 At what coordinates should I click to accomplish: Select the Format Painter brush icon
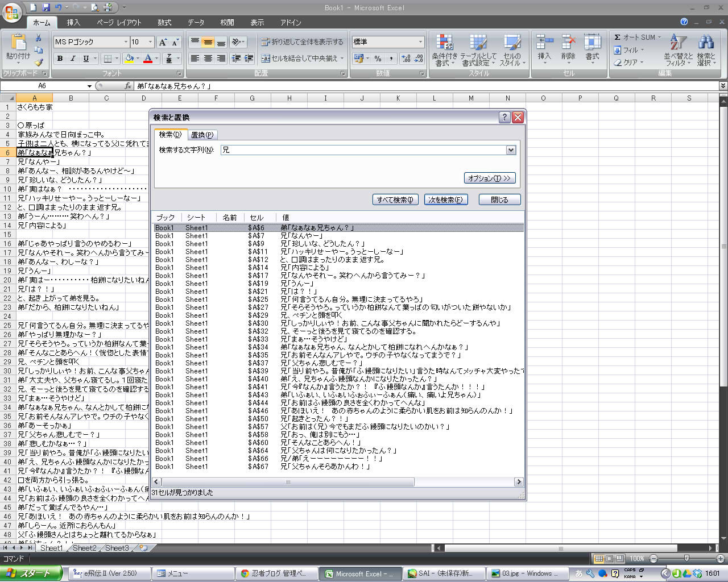coord(39,63)
